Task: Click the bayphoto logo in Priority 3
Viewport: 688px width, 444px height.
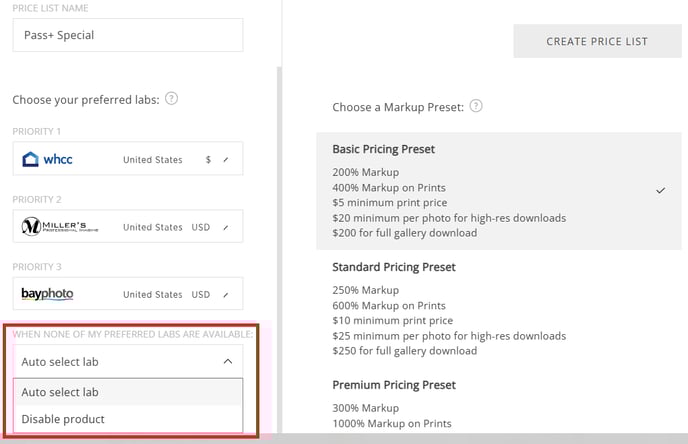Action: [x=47, y=294]
